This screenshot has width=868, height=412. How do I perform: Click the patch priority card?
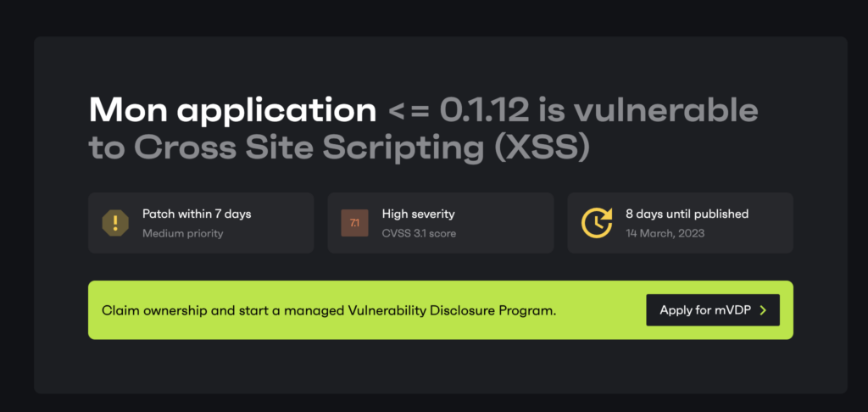(x=201, y=223)
